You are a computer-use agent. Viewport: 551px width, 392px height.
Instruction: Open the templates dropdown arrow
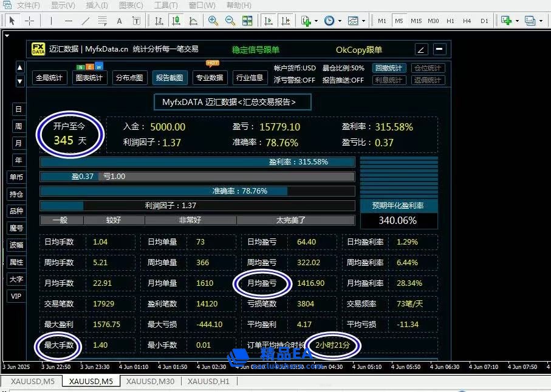[363, 21]
